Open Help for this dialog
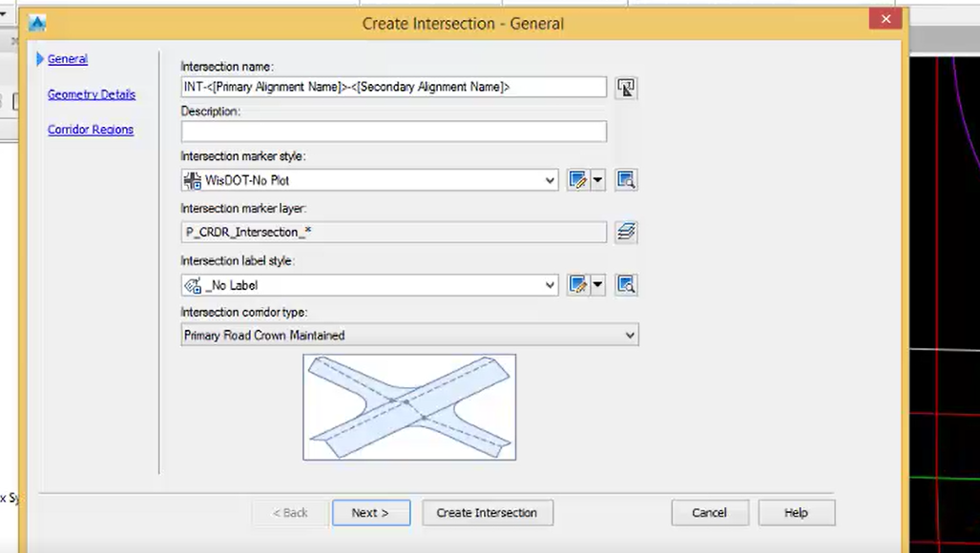The width and height of the screenshot is (980, 553). pyautogui.click(x=797, y=512)
